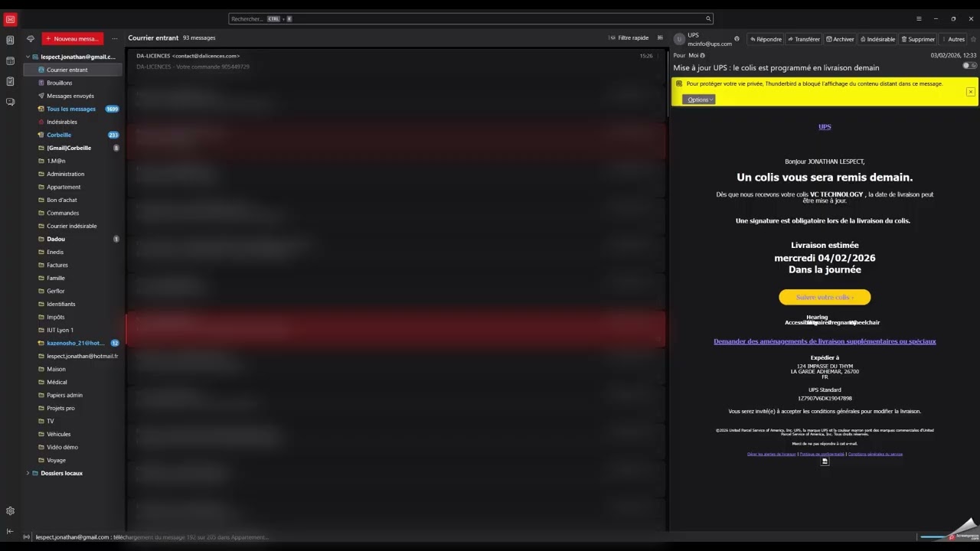Open the Bon d'achat folder
Viewport: 980px width, 551px height.
click(73, 200)
